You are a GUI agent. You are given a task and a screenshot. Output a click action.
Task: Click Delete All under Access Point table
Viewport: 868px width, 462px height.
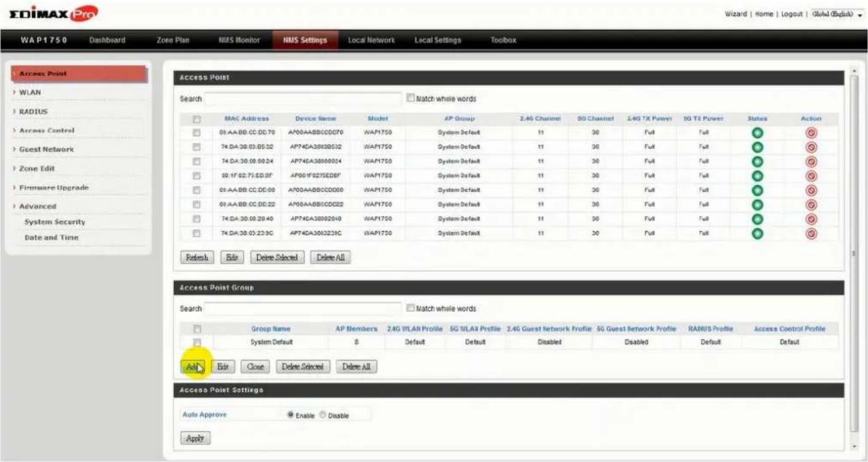[330, 258]
